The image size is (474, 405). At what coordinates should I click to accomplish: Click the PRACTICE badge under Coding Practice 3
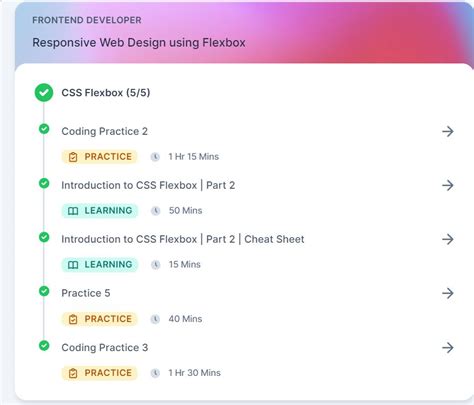100,373
